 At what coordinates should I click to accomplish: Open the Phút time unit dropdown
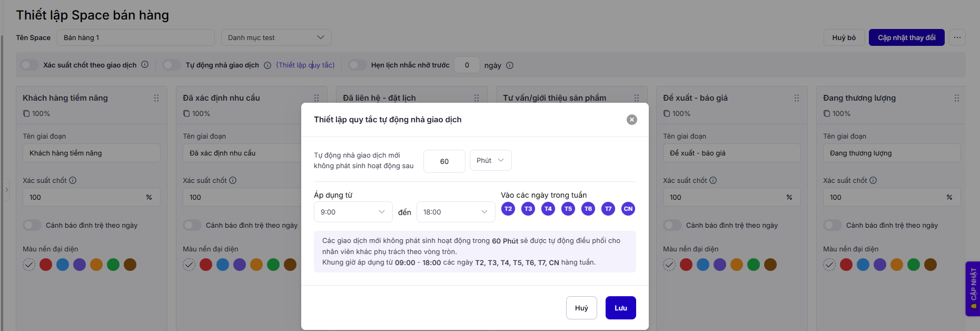pos(490,160)
